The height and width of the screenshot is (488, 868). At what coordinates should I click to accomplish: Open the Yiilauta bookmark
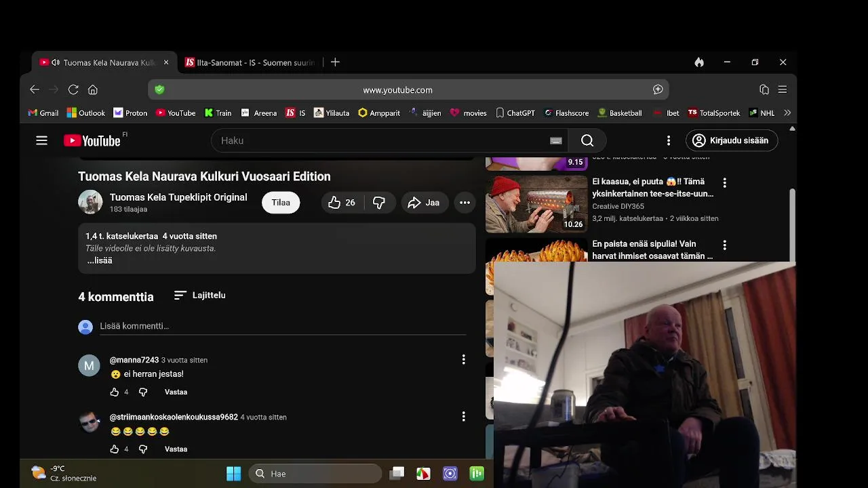(332, 113)
